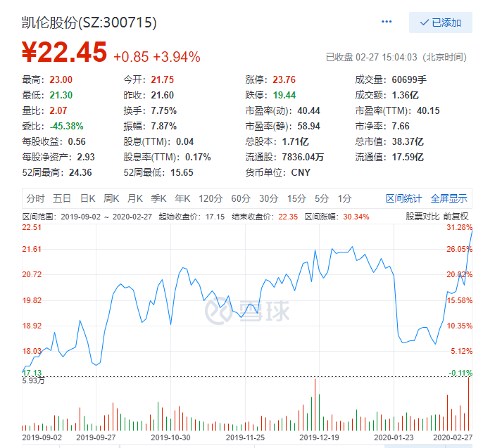Switch to the 五日 chart tab
Image resolution: width=483 pixels, height=448 pixels.
coord(62,198)
